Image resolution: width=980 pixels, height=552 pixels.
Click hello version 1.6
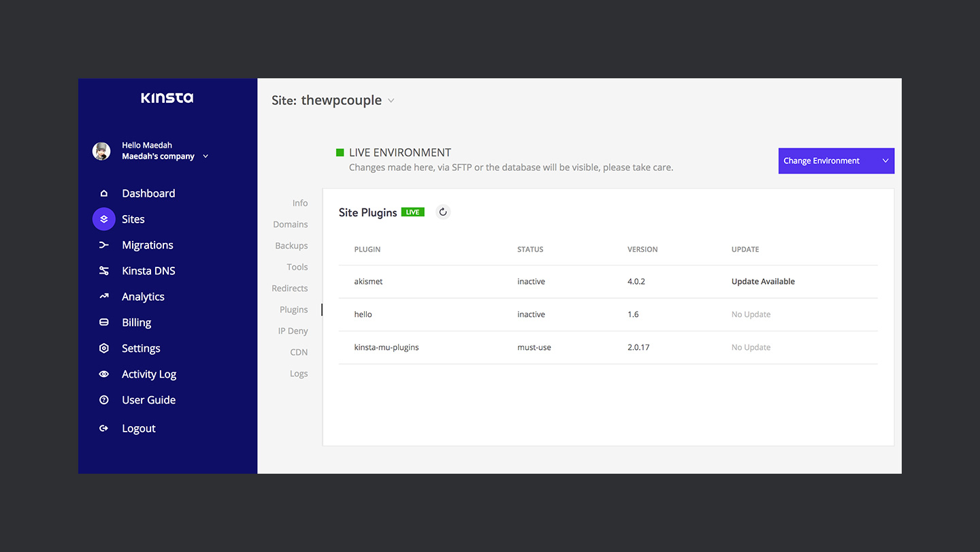coord(633,314)
